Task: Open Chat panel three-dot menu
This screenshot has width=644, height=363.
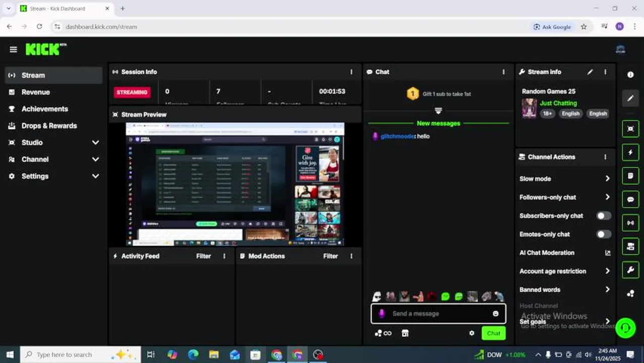Action: 503,72
